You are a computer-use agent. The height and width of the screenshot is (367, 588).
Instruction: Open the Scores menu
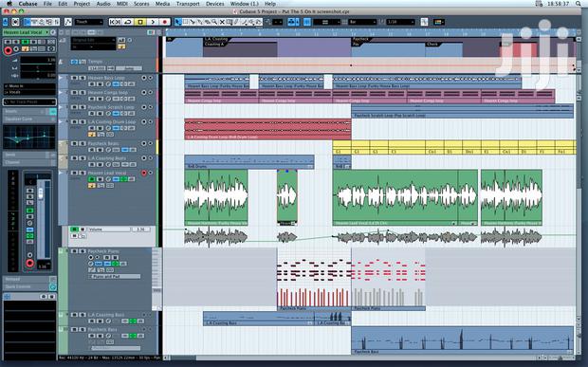141,4
